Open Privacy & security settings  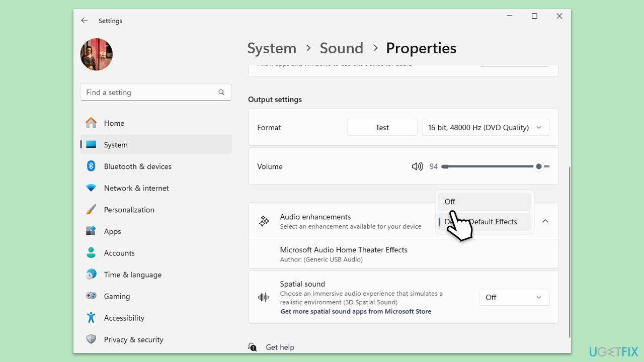(x=156, y=339)
